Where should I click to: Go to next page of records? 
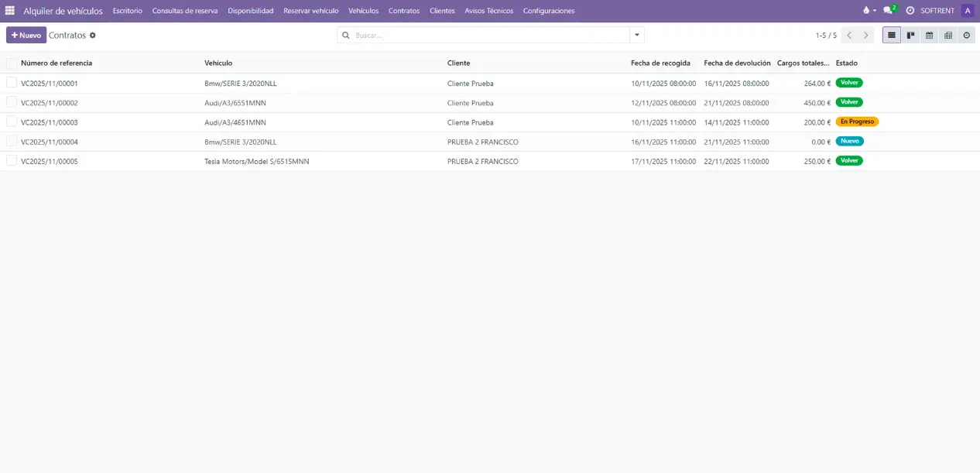[866, 35]
